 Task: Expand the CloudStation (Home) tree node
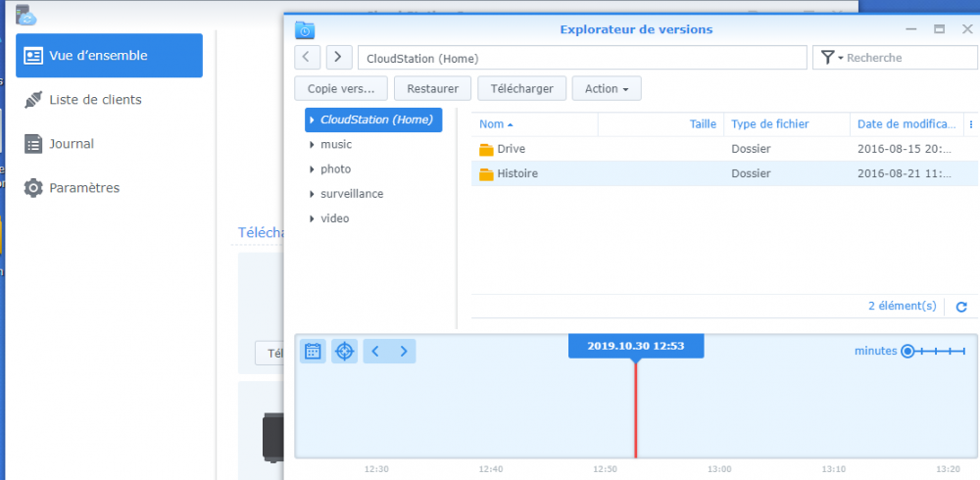312,120
